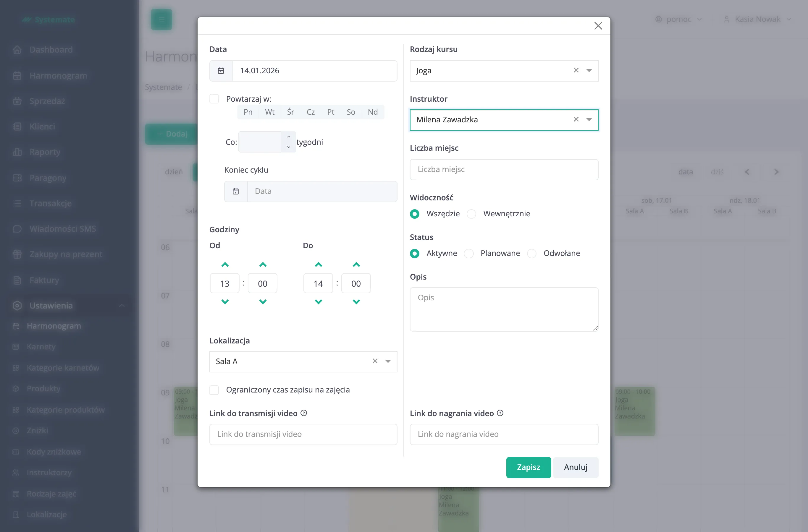This screenshot has height=532, width=808.
Task: Click the Zapisz button
Action: [x=528, y=467]
